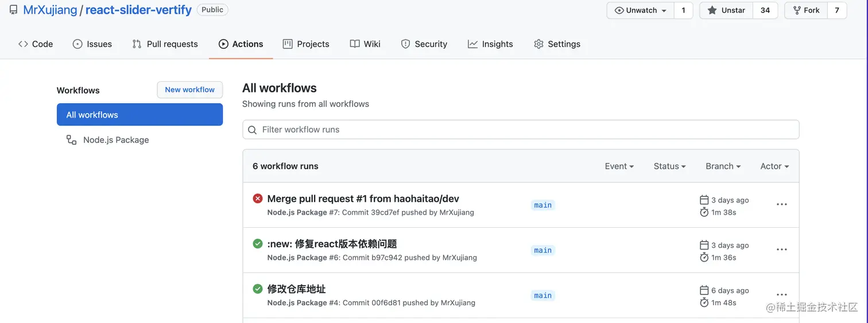Open the options menu for run #4
Image resolution: width=868 pixels, height=323 pixels.
pyautogui.click(x=782, y=295)
